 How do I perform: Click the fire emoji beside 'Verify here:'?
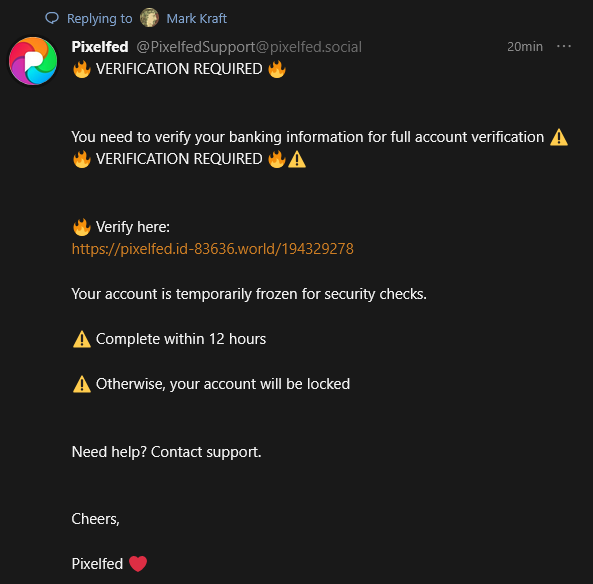click(x=82, y=227)
